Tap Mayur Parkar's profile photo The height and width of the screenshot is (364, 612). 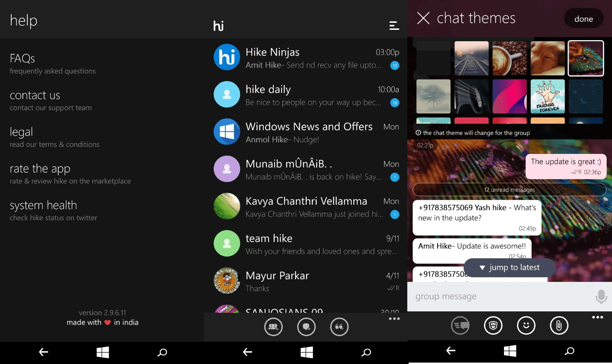[227, 280]
